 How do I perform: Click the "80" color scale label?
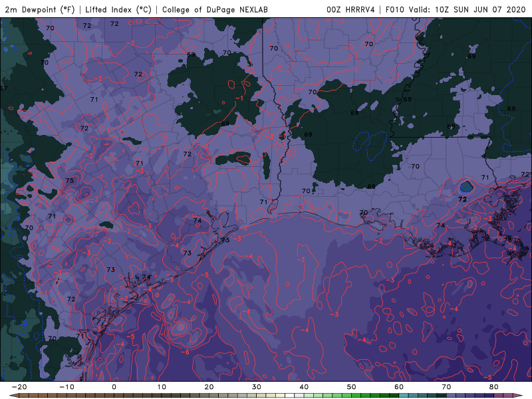(494, 387)
